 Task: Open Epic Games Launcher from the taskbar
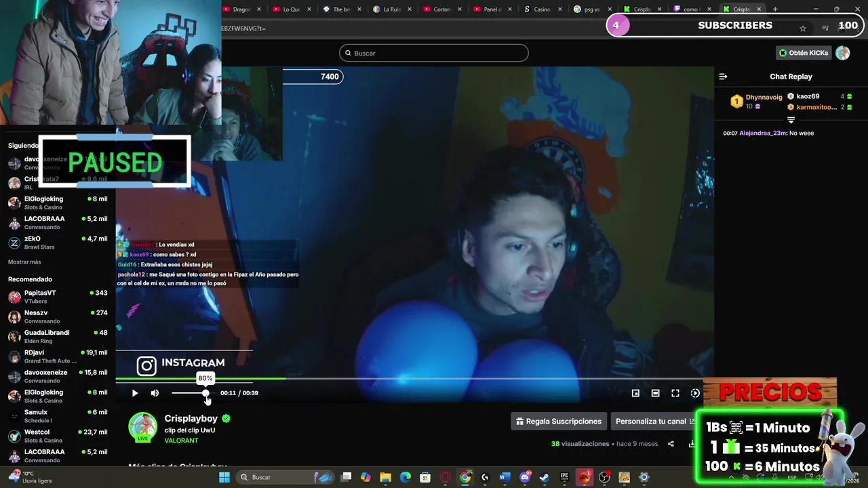click(x=564, y=477)
